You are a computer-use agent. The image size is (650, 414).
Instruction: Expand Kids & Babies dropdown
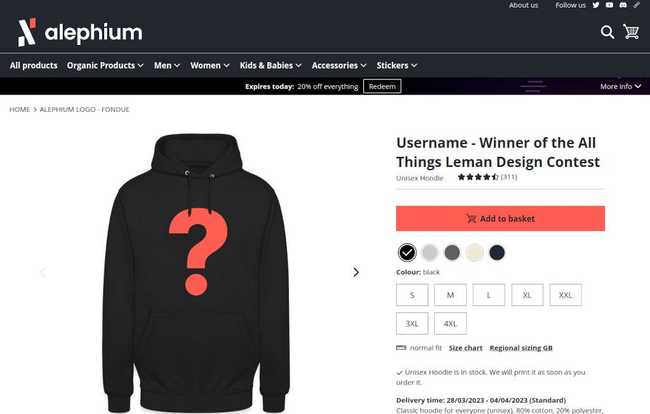[x=270, y=65]
